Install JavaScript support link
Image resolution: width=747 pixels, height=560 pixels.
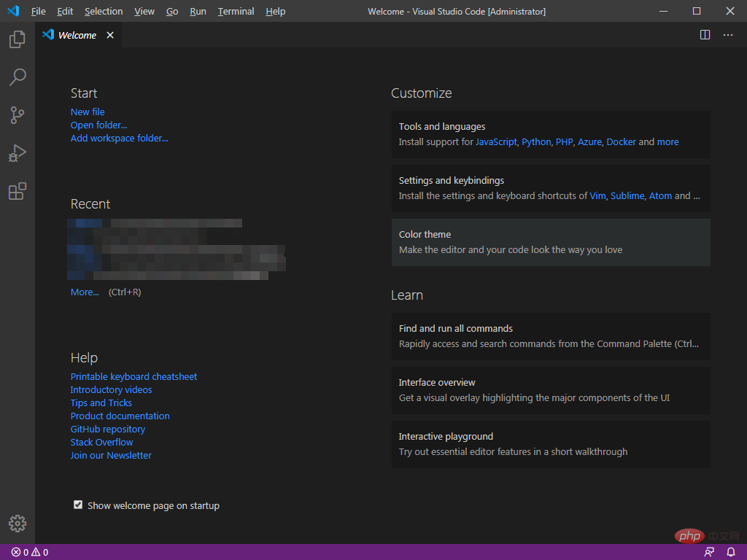[x=496, y=142]
